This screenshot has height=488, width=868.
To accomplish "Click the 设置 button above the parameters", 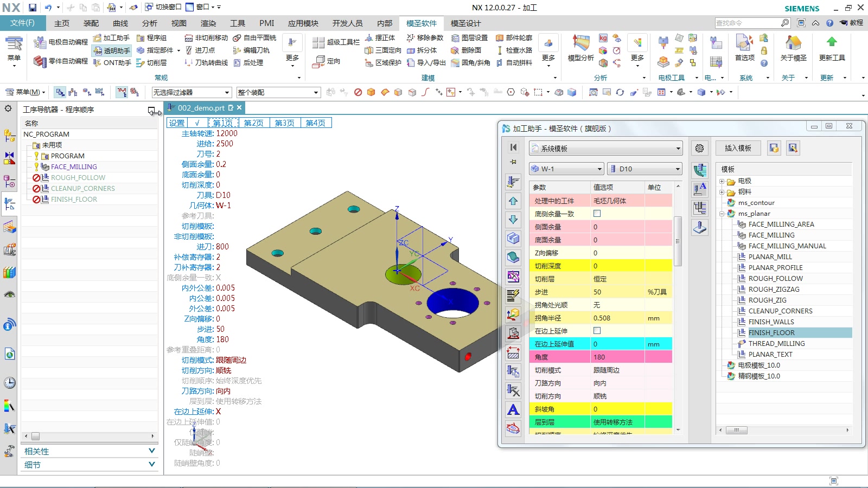I will pos(177,123).
